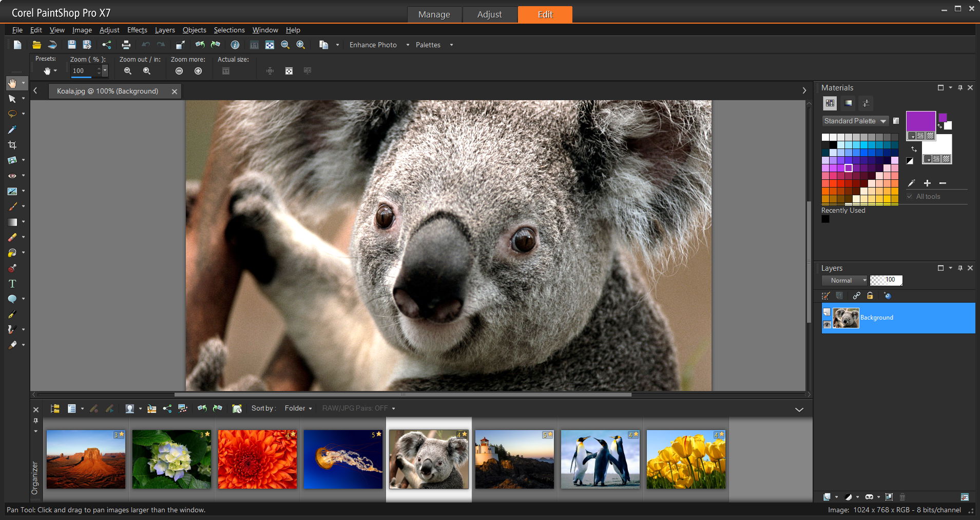Open the Normal blend mode dropdown
The height and width of the screenshot is (520, 980).
(x=844, y=281)
